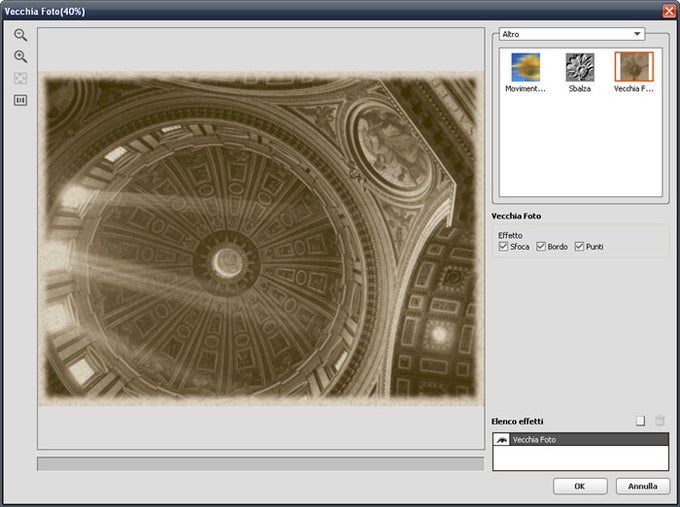Close the Vecchia Foto dialog window
Screen dimensions: 680x507
pos(669,11)
